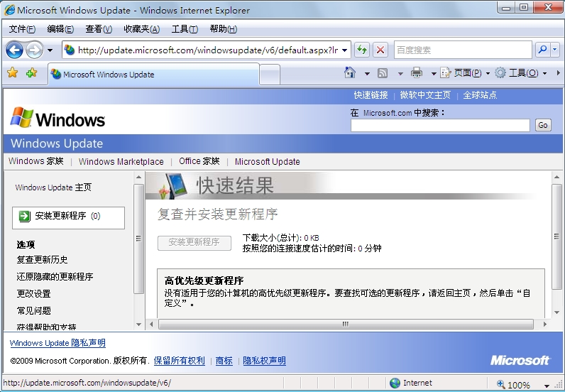Expand the Home button dropdown arrow
This screenshot has width=565, height=392.
point(367,74)
